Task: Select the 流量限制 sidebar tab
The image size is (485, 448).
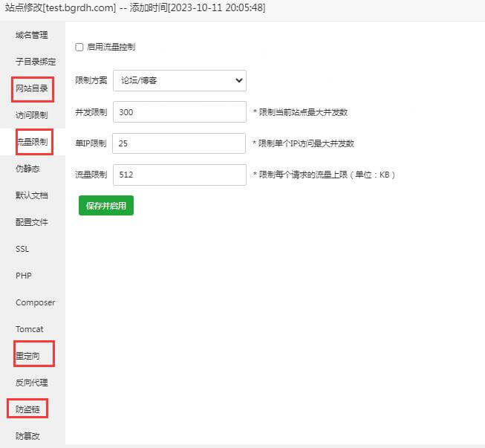Action: [x=33, y=142]
